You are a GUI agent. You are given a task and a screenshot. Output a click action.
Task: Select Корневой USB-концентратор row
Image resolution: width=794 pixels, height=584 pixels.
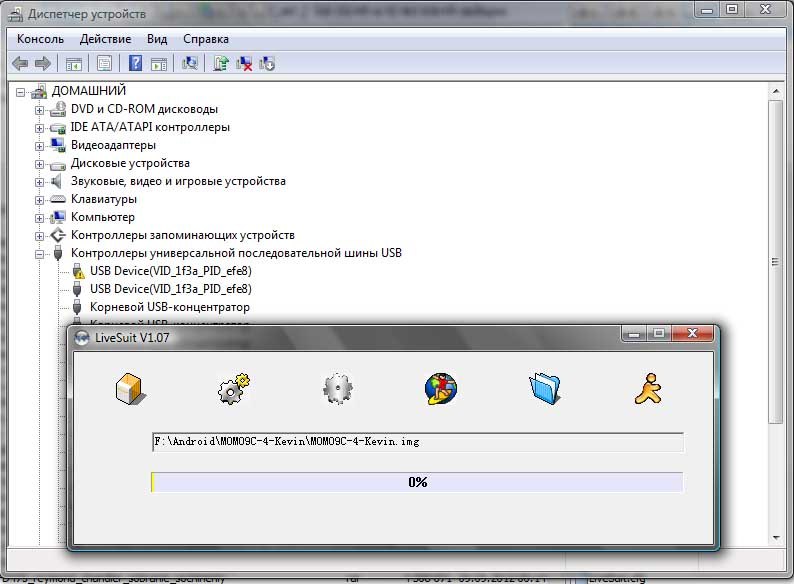coord(170,307)
